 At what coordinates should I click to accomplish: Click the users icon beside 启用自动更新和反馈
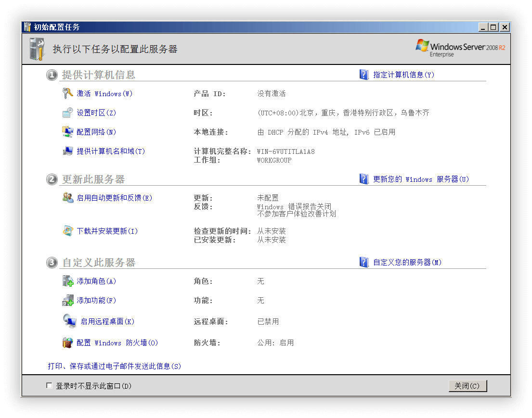[67, 198]
